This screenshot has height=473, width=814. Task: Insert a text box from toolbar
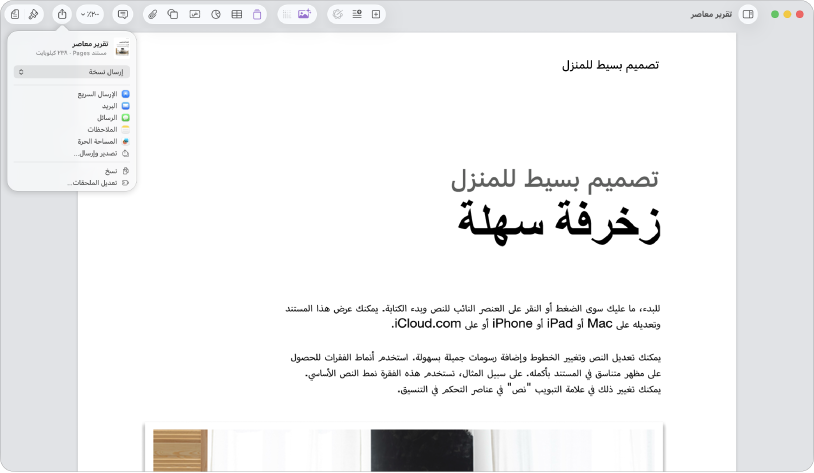(195, 15)
